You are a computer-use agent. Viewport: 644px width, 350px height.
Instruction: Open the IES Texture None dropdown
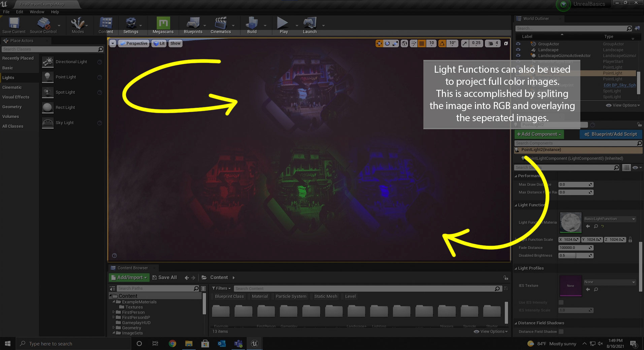[610, 282]
